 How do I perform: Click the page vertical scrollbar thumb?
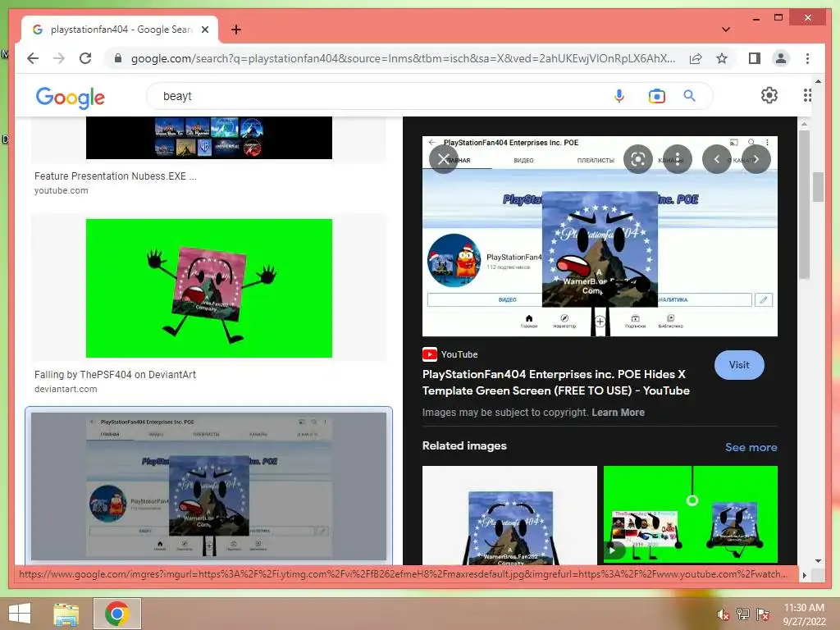(818, 186)
